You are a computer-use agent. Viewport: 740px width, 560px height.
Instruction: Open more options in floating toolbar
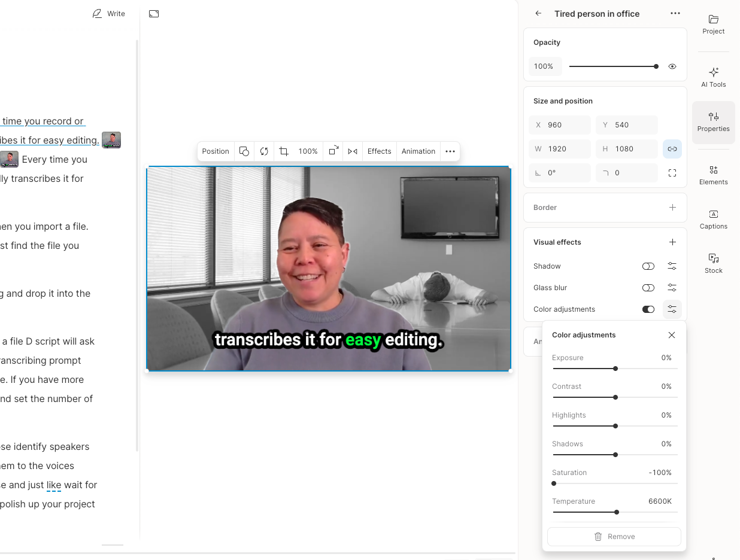tap(450, 151)
